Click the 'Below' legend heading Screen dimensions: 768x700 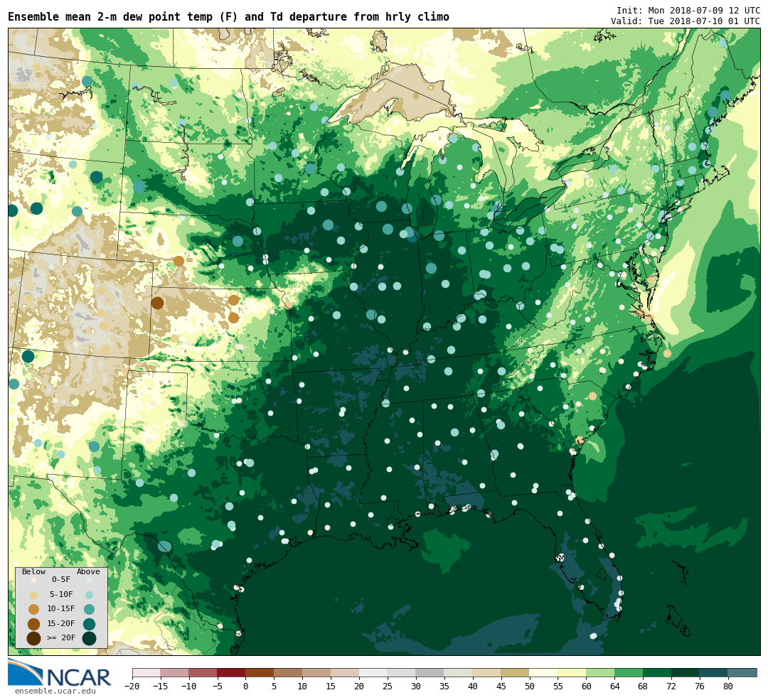pyautogui.click(x=34, y=571)
